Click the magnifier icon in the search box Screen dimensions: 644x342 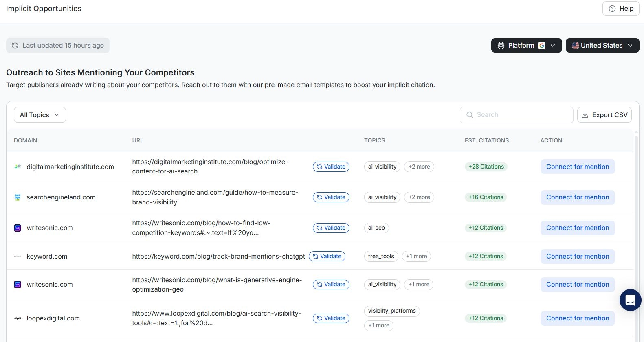[x=470, y=115]
